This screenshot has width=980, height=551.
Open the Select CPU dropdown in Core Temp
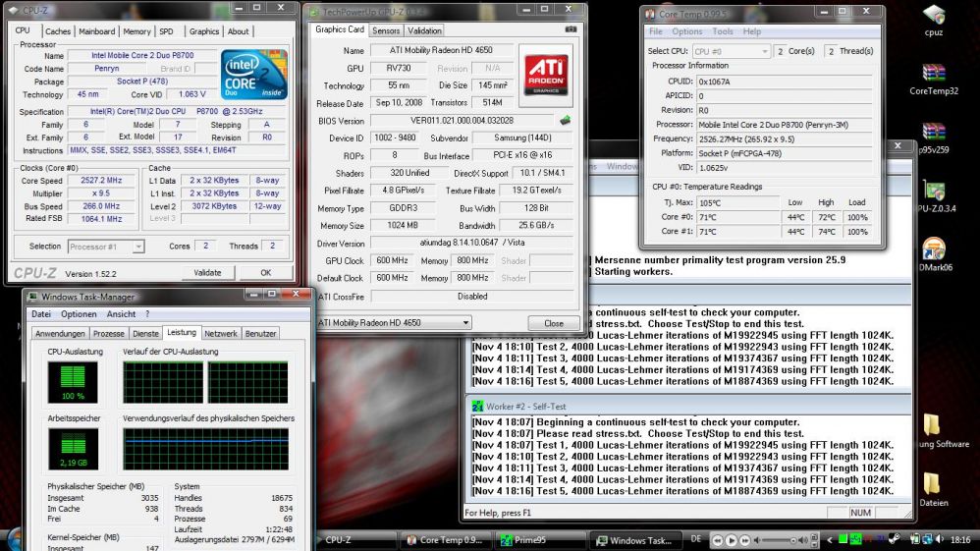(731, 51)
